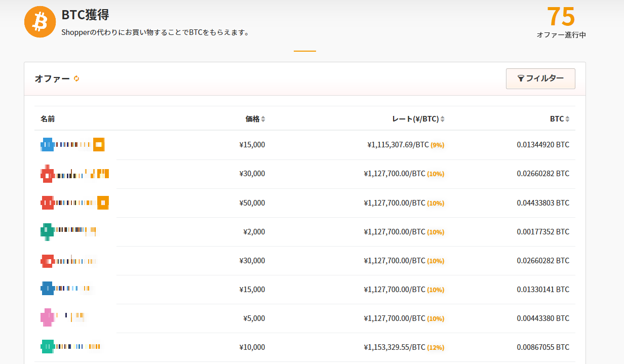This screenshot has width=624, height=364.
Task: Select the 0.00177352 BTC amount cell
Action: pyautogui.click(x=542, y=232)
